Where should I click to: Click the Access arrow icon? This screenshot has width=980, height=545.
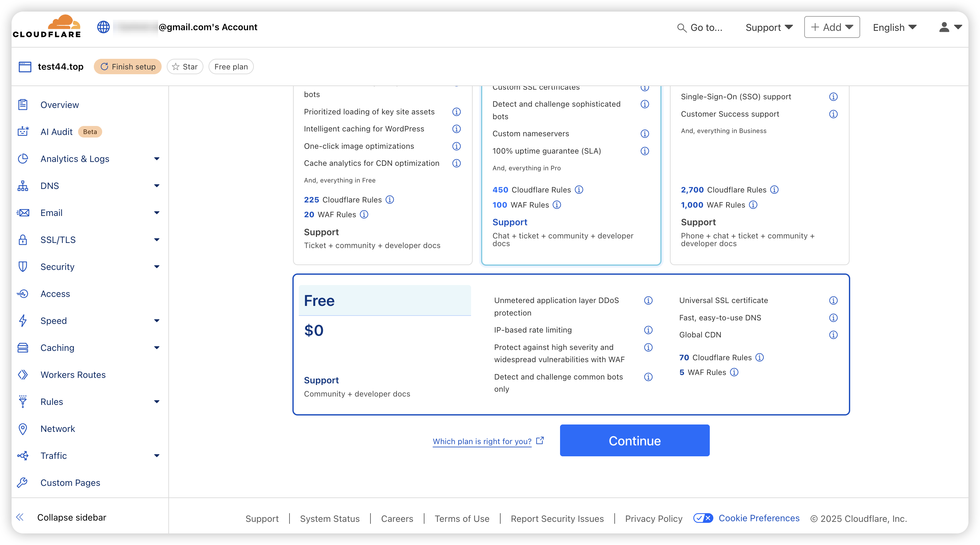(x=23, y=294)
